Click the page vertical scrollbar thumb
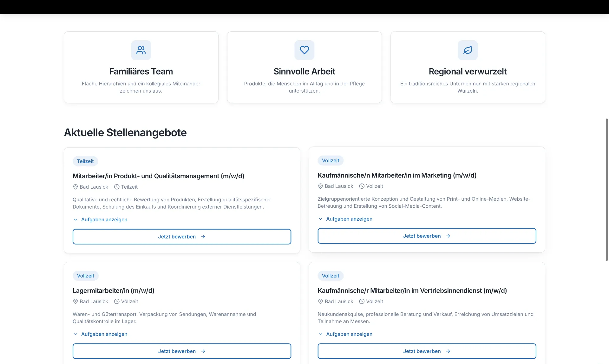This screenshot has height=364, width=609. click(607, 190)
